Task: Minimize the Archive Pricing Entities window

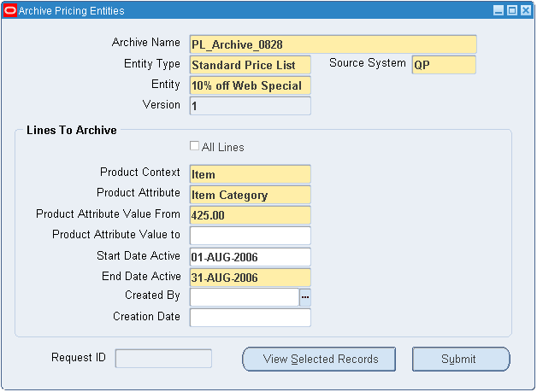Action: coord(499,10)
